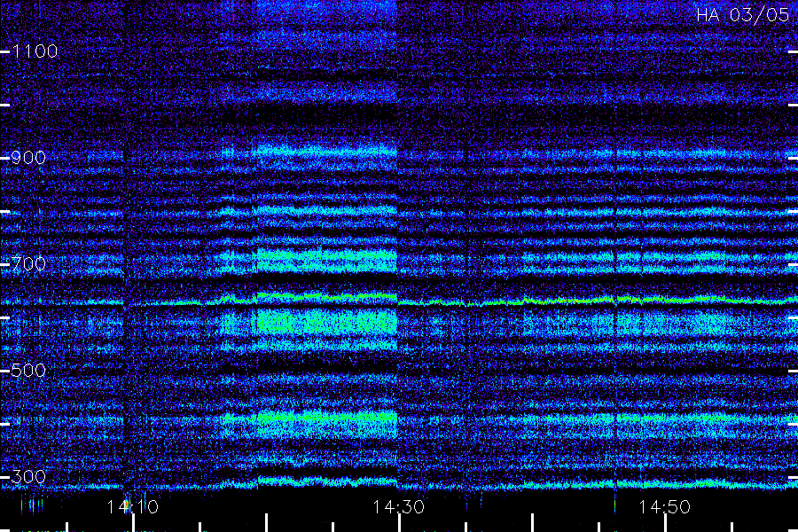Click the 14:30 time axis label

pos(398,506)
